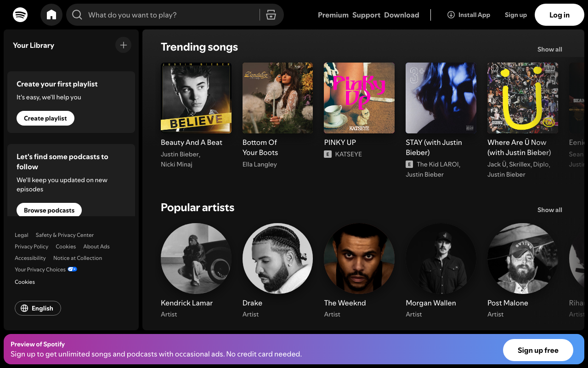Open the Premium menu item
Image resolution: width=588 pixels, height=368 pixels.
click(x=333, y=14)
